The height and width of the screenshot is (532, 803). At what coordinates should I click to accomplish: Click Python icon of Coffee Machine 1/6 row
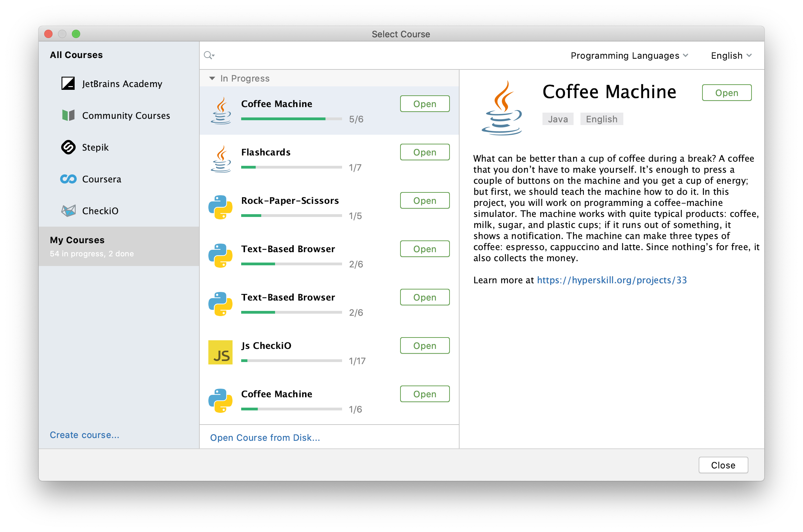click(220, 401)
